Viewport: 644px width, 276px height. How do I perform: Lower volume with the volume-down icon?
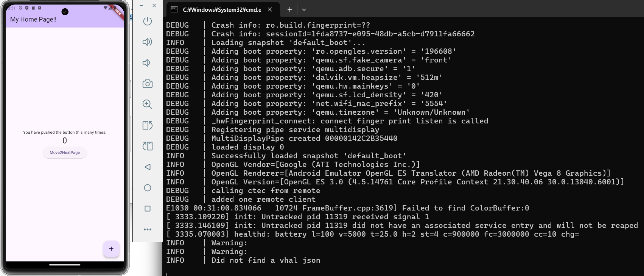148,63
